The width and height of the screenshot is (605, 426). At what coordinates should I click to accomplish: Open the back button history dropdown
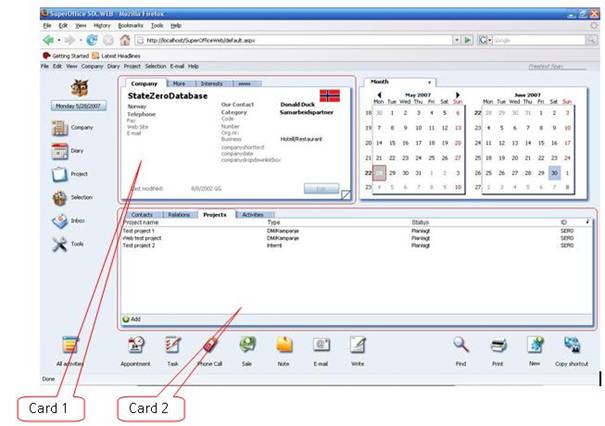click(x=59, y=40)
